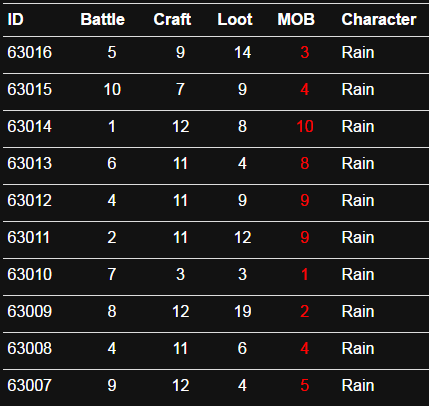Click red MOB value 10 in row 63014
This screenshot has height=406, width=429.
[x=305, y=126]
